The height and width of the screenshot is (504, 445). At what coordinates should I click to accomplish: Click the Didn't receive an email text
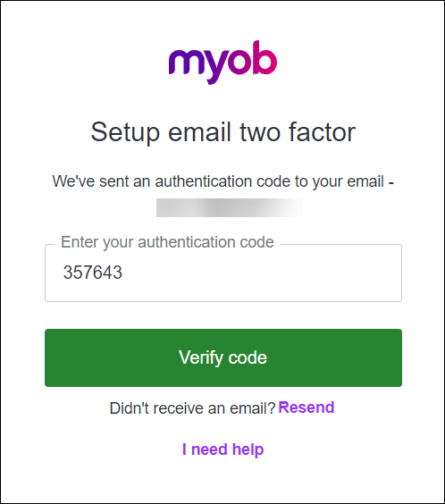[192, 408]
